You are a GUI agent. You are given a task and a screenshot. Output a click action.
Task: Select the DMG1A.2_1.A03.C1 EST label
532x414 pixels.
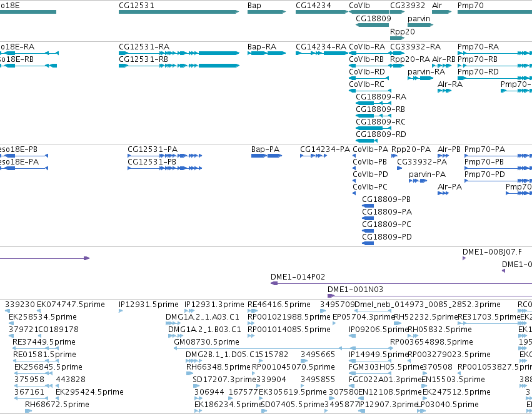coord(203,317)
